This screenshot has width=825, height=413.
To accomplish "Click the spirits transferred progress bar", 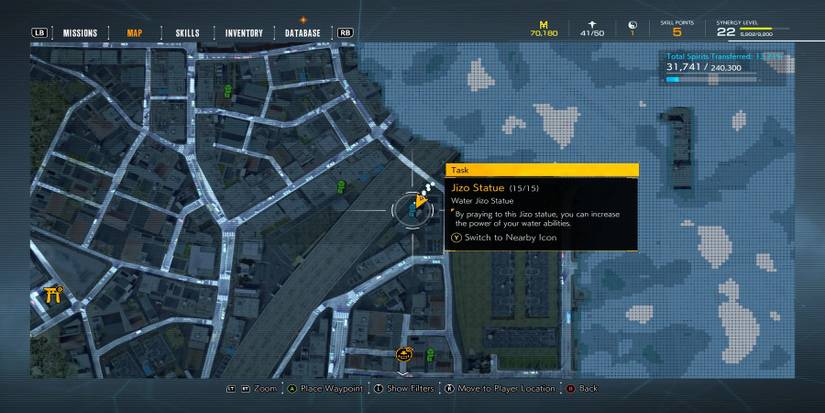I will [x=711, y=79].
